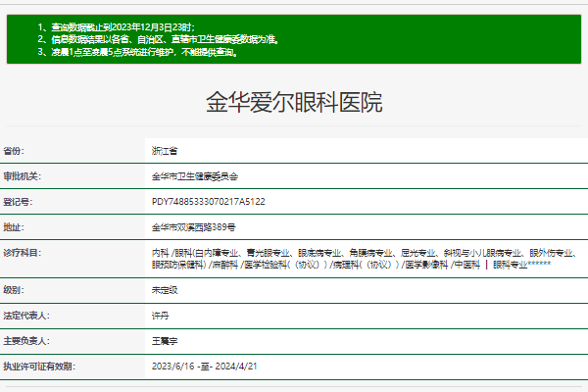Click the first notice about the 2023年12月3日 data cutoff
The width and height of the screenshot is (588, 392).
(x=116, y=26)
